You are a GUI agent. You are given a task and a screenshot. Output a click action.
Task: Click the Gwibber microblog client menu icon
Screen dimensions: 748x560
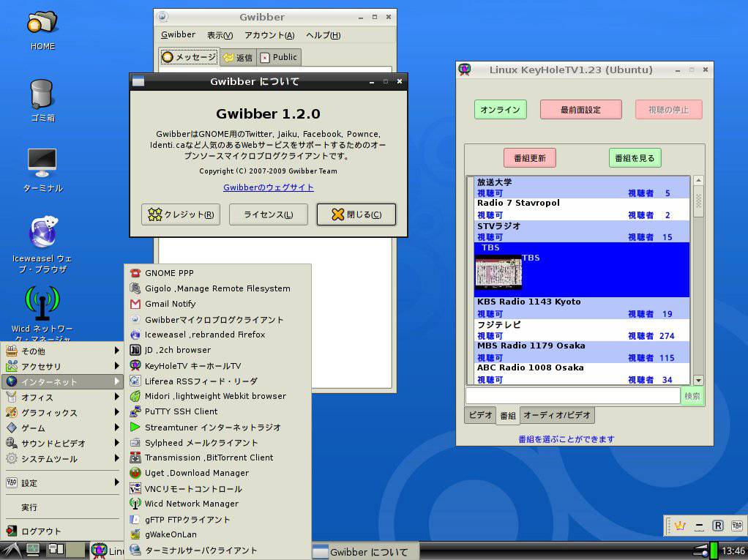tap(135, 319)
